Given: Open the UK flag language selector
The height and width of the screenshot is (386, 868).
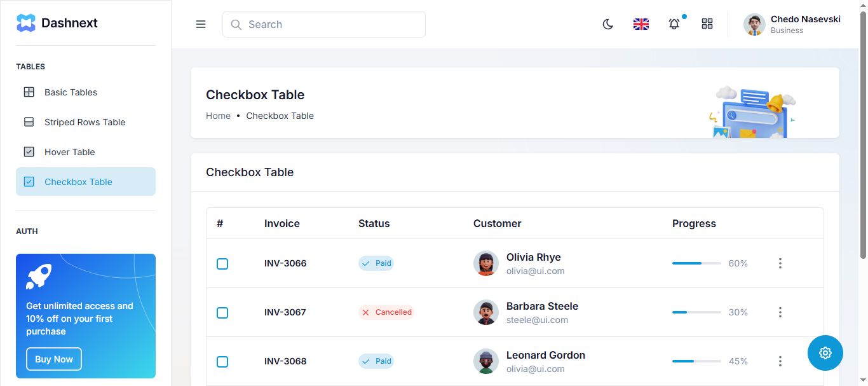Looking at the screenshot, I should coord(641,24).
